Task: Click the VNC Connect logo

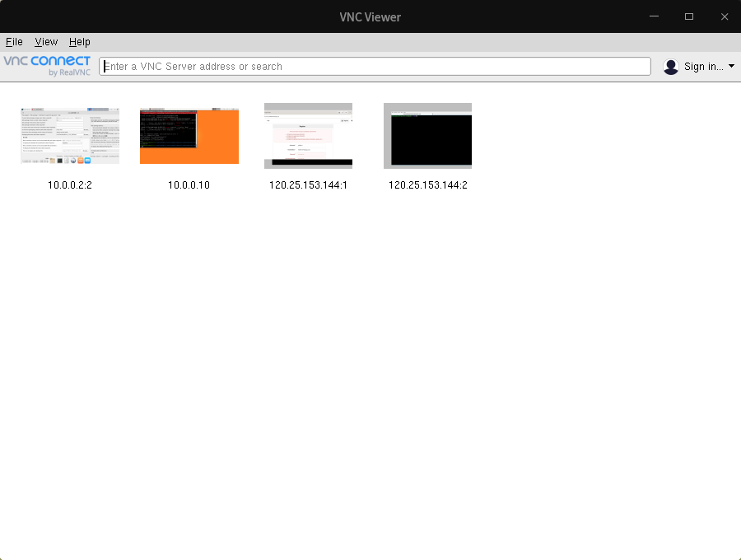Action: (47, 61)
